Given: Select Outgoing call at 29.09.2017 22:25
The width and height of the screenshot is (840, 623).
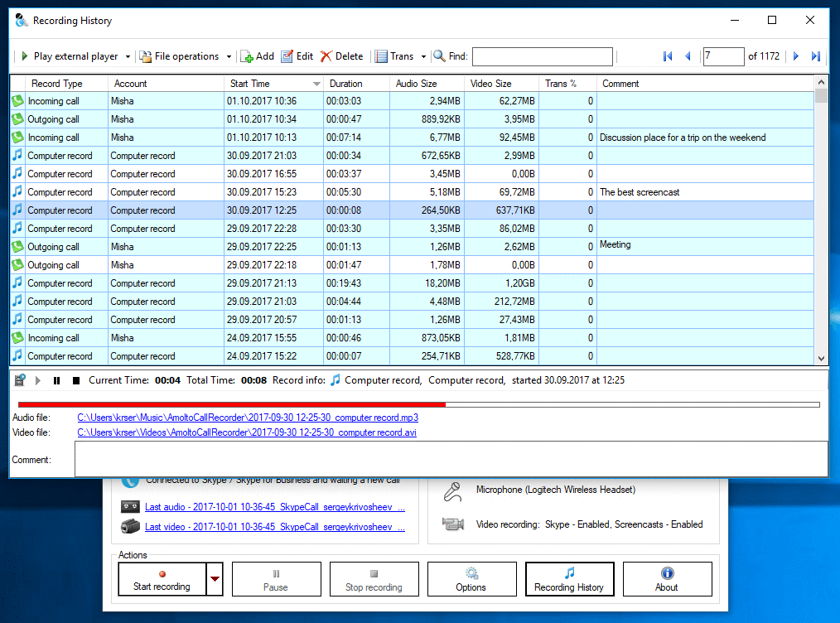Looking at the screenshot, I should tap(412, 247).
